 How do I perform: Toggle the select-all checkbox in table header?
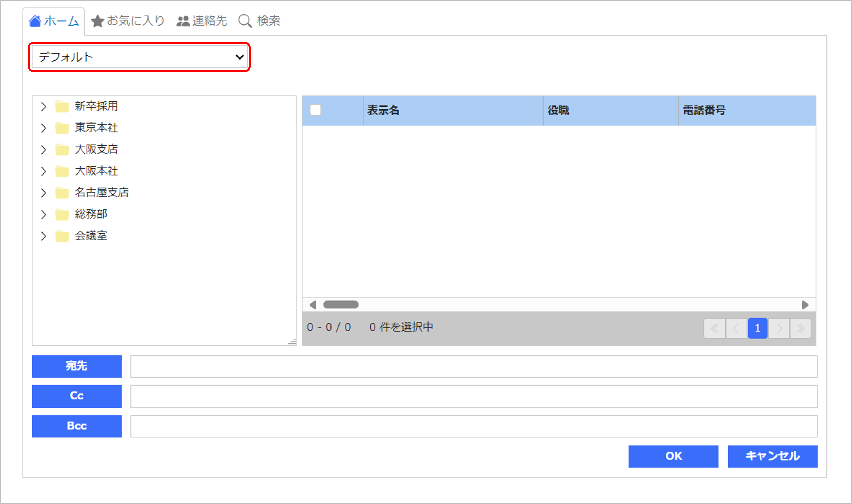pos(315,110)
